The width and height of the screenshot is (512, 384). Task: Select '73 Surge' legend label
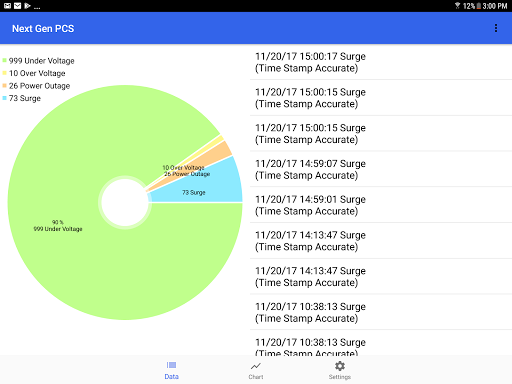coord(25,98)
